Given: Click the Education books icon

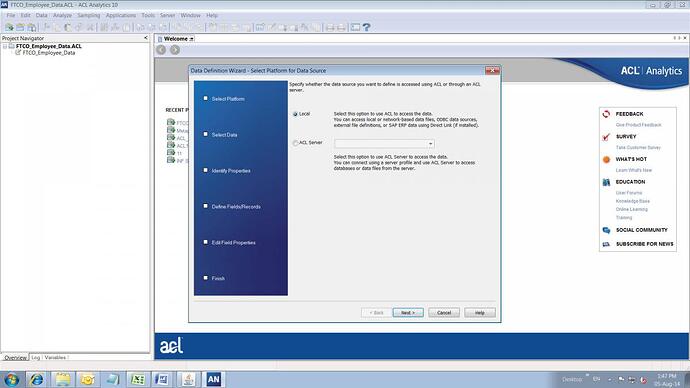Looking at the screenshot, I should (x=606, y=182).
